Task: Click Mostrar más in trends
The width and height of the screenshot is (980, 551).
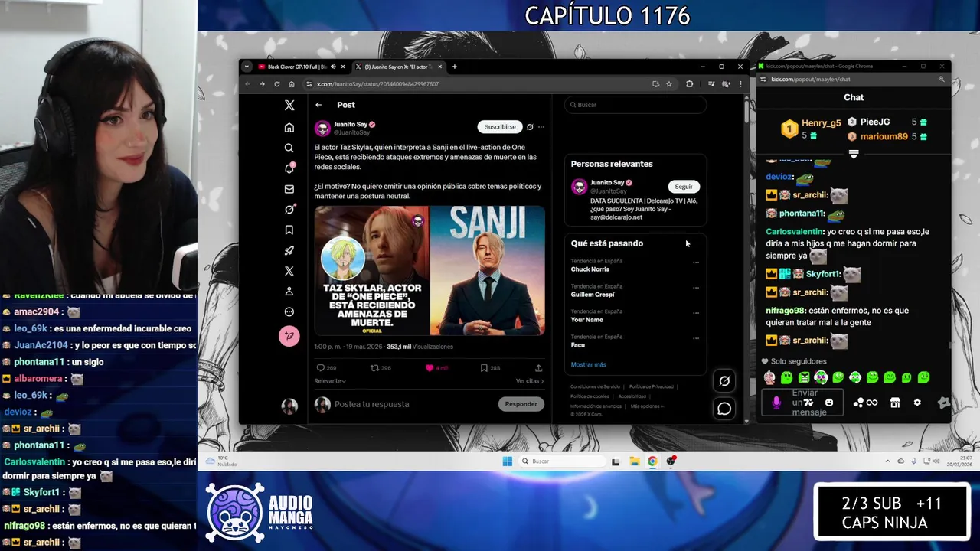Action: click(x=588, y=364)
